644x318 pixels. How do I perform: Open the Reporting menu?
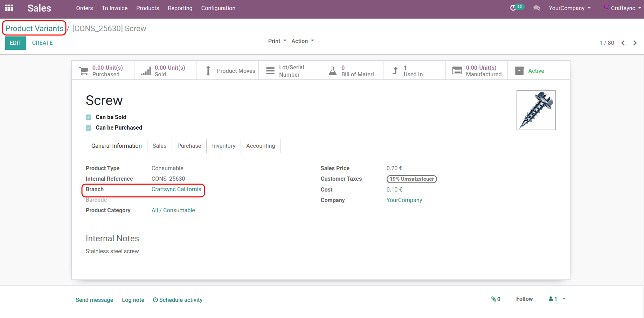point(180,8)
